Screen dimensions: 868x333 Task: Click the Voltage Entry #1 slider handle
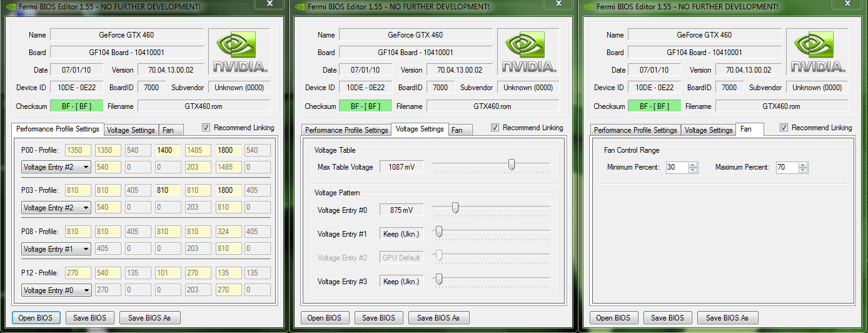click(x=439, y=232)
